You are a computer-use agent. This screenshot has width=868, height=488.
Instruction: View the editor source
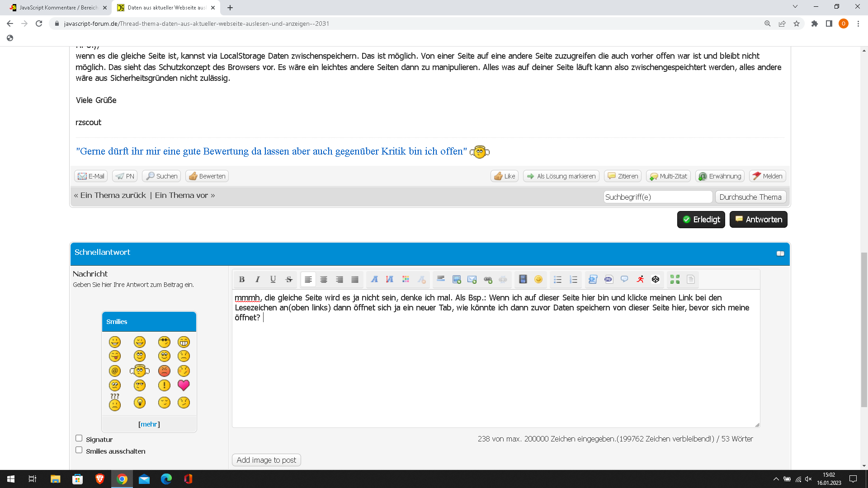pos(691,280)
